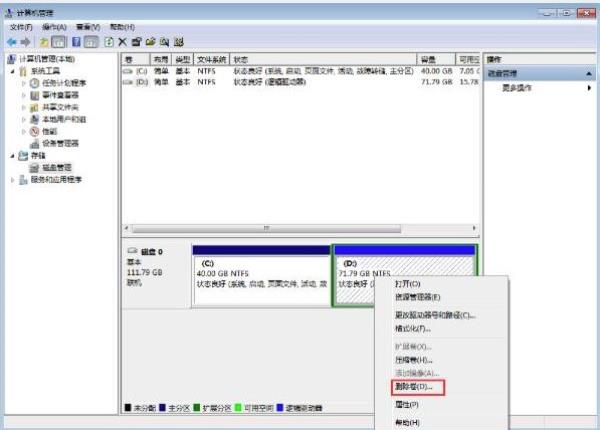This screenshot has width=600, height=430.
Task: Expand the 服务和应用程序 node arrow
Action: pyautogui.click(x=13, y=179)
